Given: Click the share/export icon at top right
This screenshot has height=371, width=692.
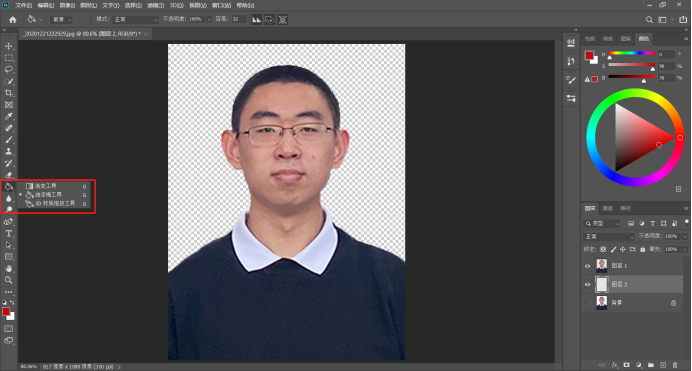Looking at the screenshot, I should [x=683, y=19].
